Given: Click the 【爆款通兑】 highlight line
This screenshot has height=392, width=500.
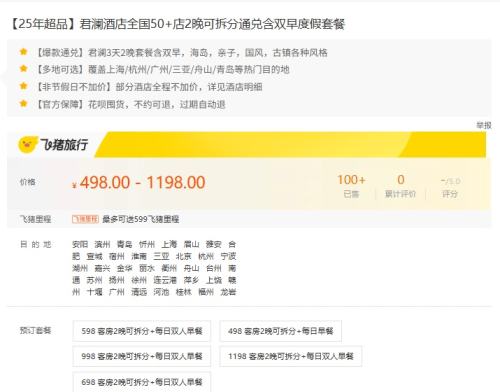Looking at the screenshot, I should (181, 53).
